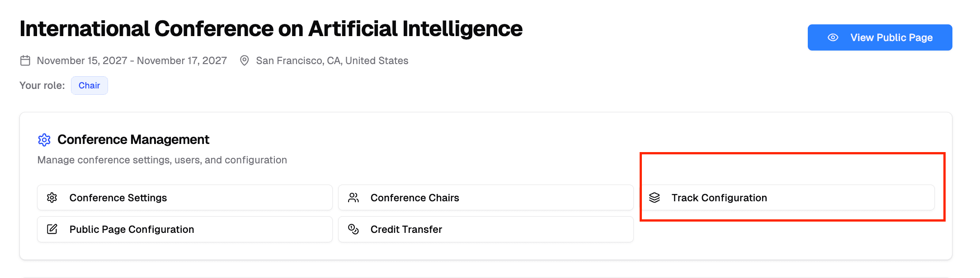The width and height of the screenshot is (980, 278).
Task: Click the gear icon in Conference Settings
Action: tap(52, 198)
